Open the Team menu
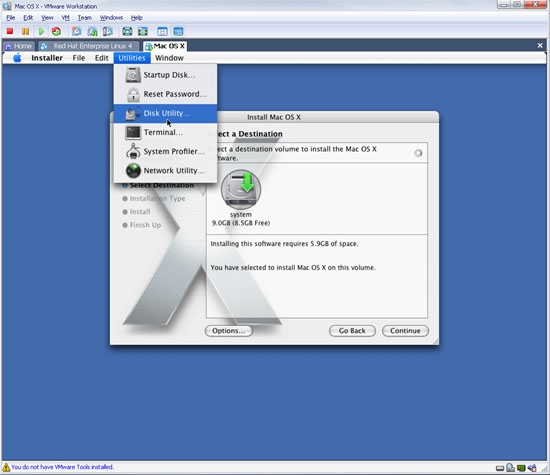 click(x=85, y=18)
